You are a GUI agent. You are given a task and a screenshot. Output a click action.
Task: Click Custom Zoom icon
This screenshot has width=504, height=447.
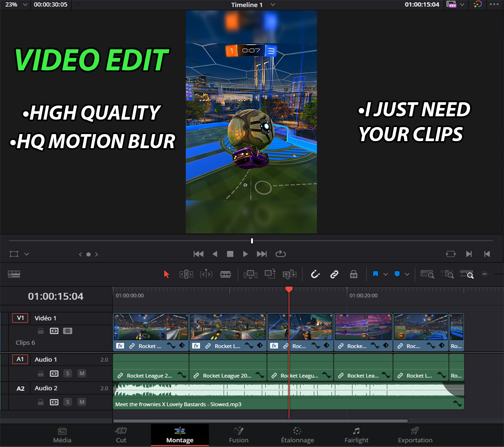coord(467,274)
